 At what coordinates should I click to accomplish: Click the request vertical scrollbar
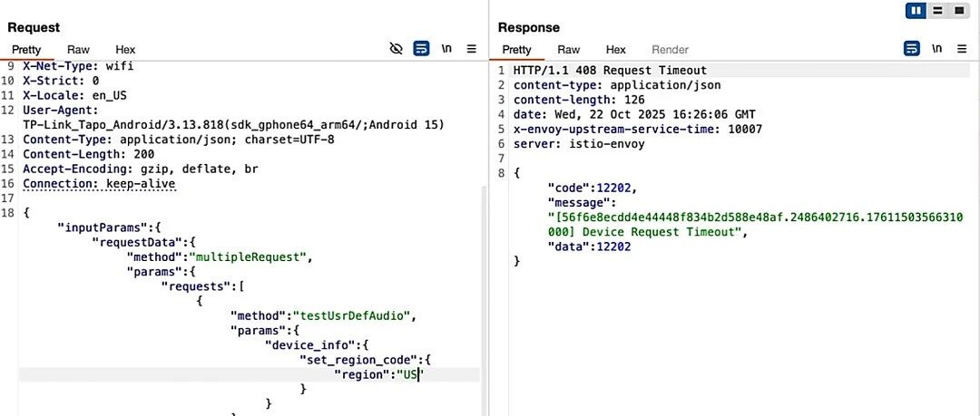[x=483, y=300]
